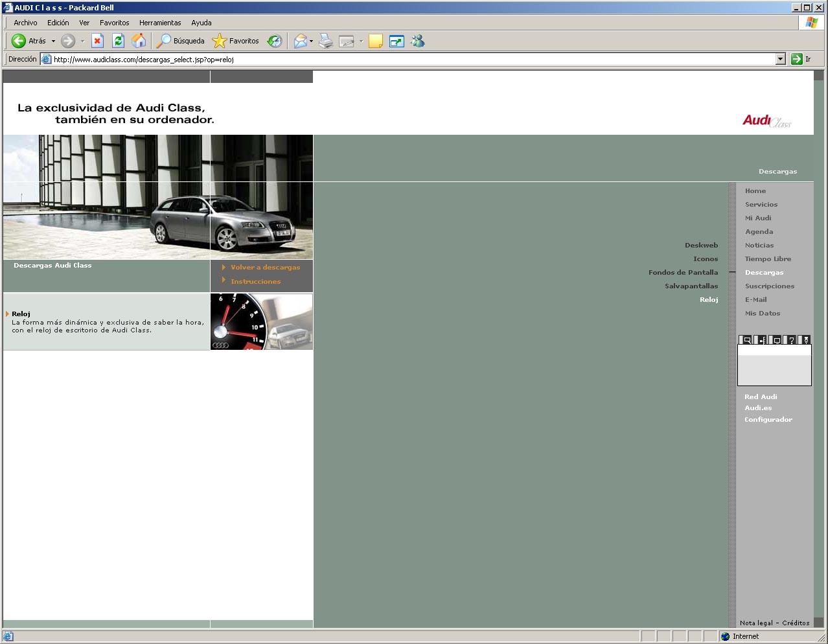Click the edit page toolbar icon
828x644 pixels.
[347, 41]
